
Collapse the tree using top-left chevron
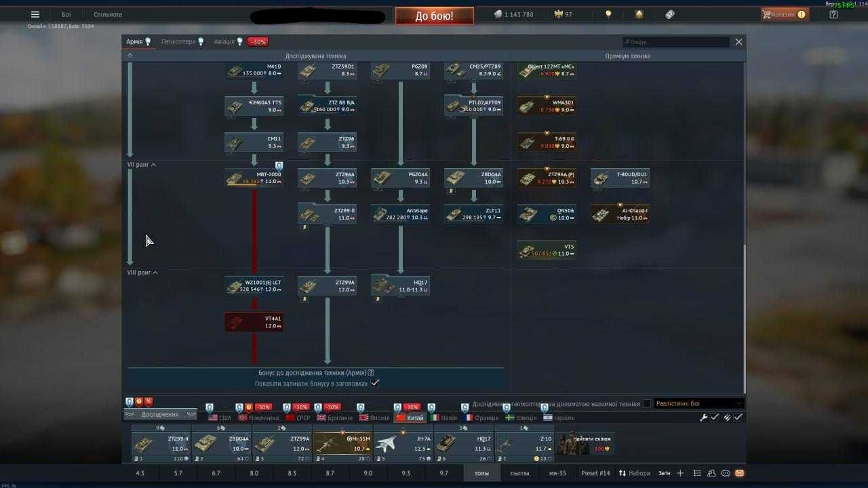tap(130, 56)
